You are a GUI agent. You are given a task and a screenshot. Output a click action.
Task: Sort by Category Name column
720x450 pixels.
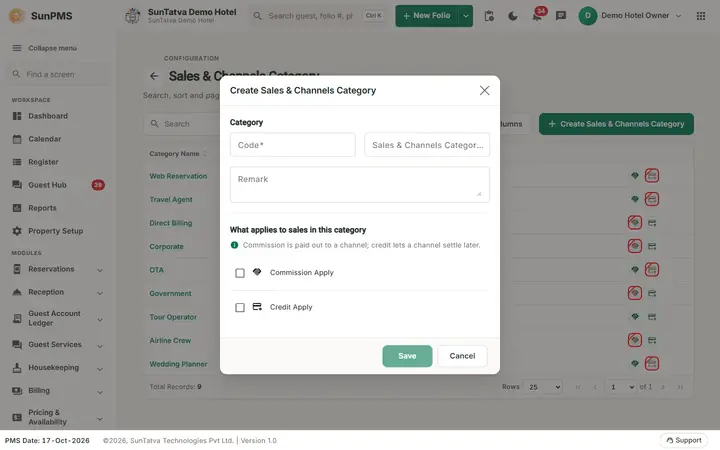pyautogui.click(x=178, y=153)
